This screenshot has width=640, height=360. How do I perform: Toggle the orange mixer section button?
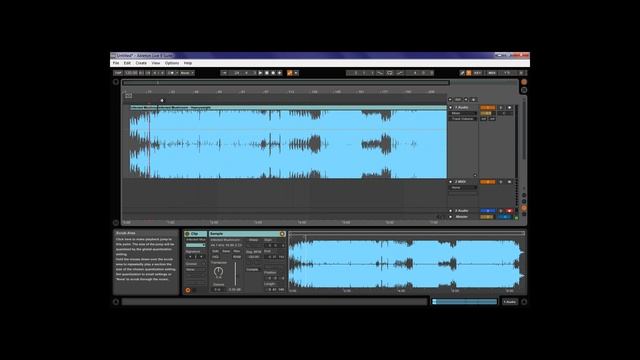(x=524, y=208)
